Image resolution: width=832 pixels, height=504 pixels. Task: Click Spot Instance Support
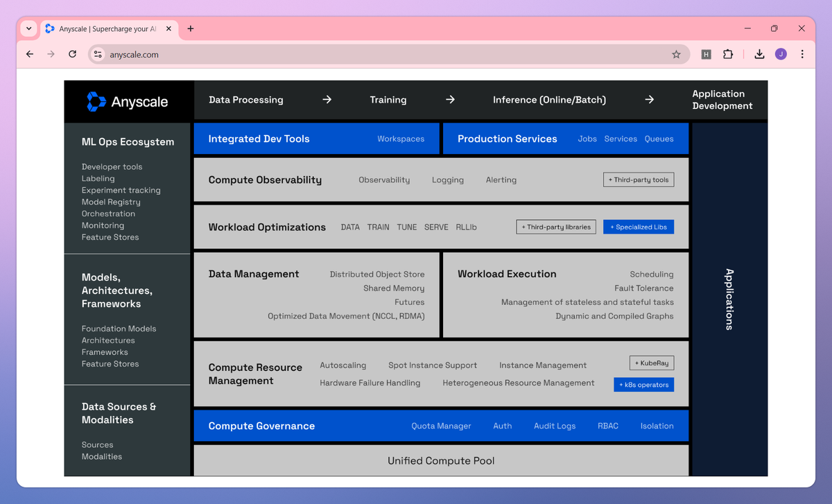[x=433, y=365]
